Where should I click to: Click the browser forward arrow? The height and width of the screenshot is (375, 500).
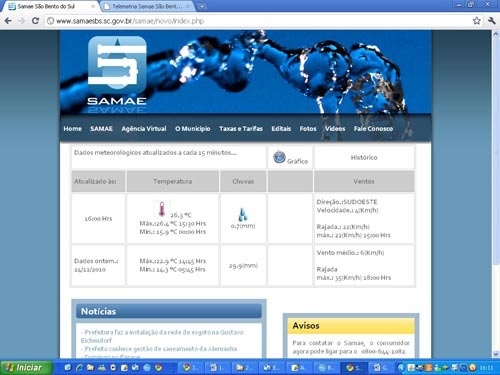(22, 21)
